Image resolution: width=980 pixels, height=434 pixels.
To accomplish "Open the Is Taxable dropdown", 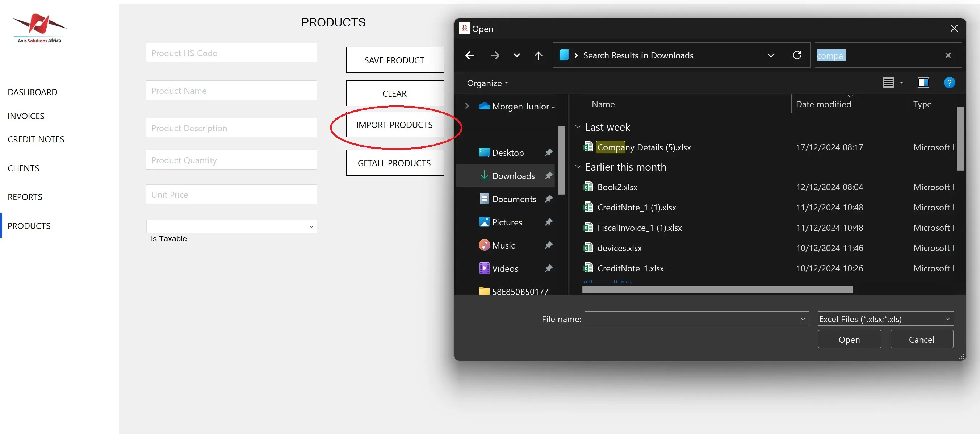I will pos(231,226).
